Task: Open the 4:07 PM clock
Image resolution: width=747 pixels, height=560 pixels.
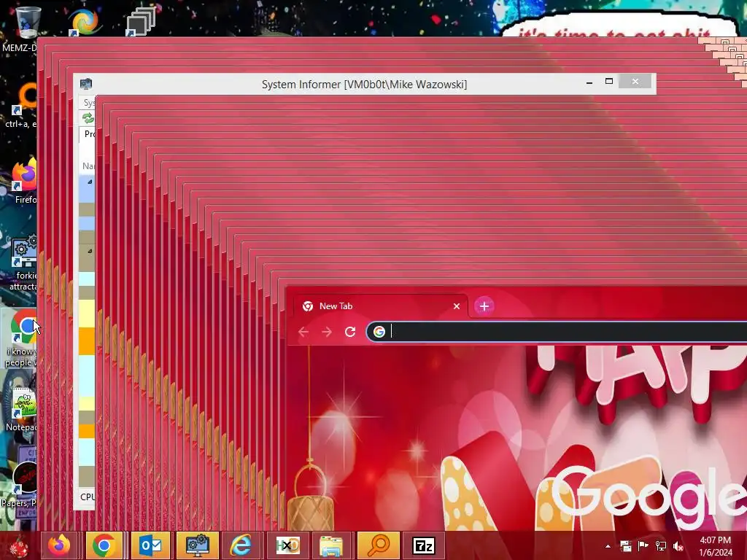Action: [x=715, y=546]
